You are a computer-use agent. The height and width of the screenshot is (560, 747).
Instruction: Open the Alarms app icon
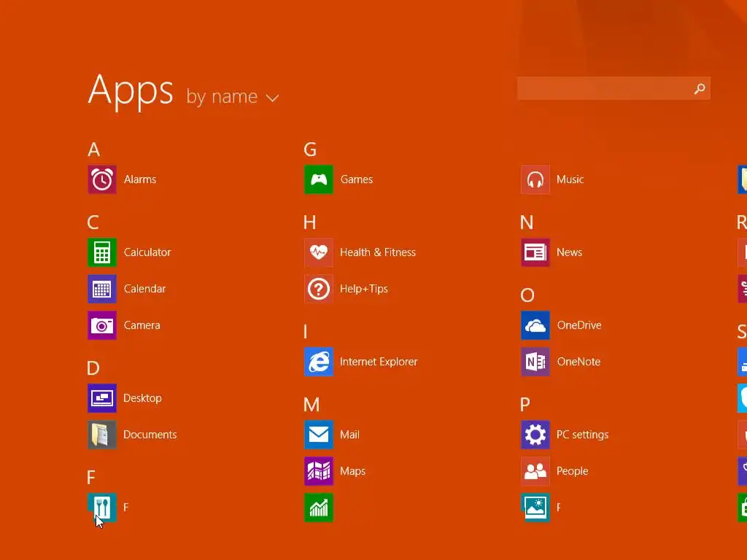click(x=102, y=179)
